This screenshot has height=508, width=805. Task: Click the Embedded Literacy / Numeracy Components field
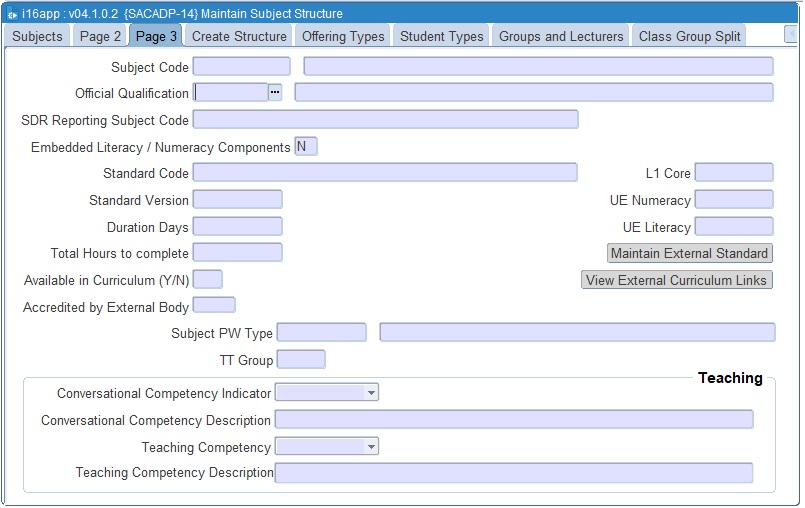[x=305, y=147]
